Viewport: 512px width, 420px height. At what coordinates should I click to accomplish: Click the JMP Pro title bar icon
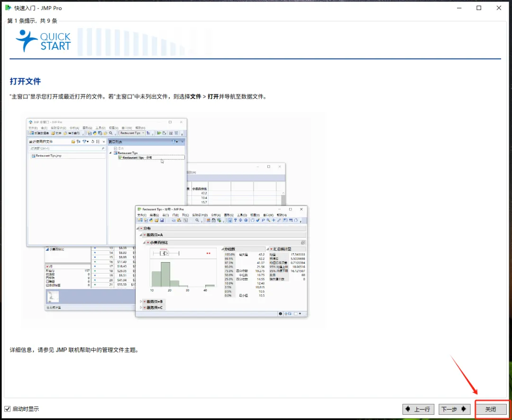(x=8, y=8)
